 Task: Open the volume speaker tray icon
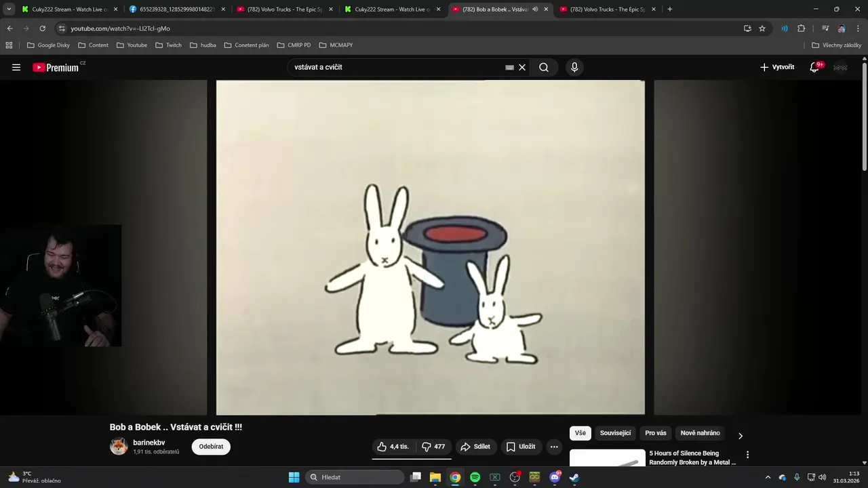click(x=822, y=477)
